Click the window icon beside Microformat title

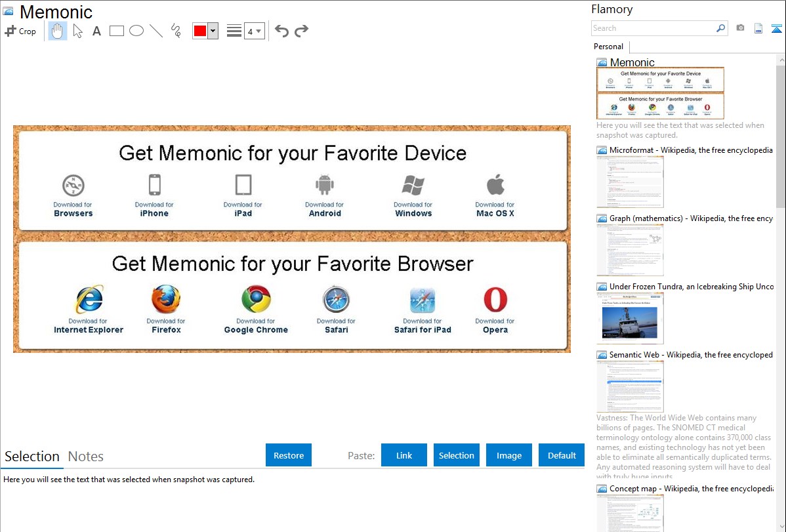[x=602, y=150]
